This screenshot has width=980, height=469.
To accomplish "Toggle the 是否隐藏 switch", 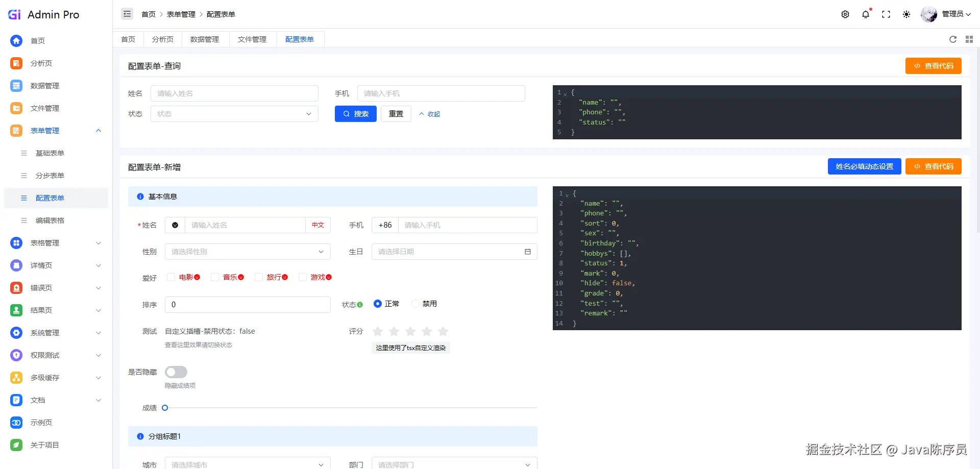I will [176, 372].
